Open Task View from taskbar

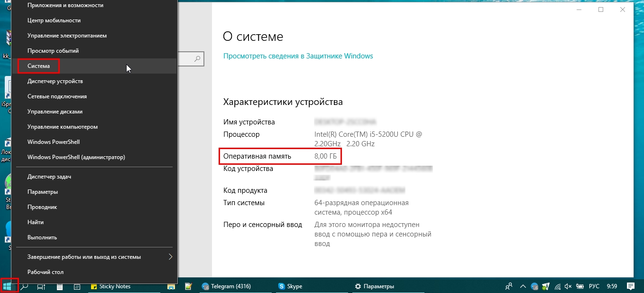(42, 286)
